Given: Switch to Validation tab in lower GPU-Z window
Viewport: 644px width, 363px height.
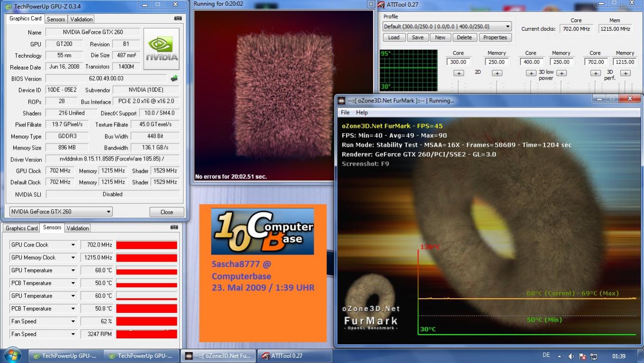Looking at the screenshot, I should coord(78,228).
